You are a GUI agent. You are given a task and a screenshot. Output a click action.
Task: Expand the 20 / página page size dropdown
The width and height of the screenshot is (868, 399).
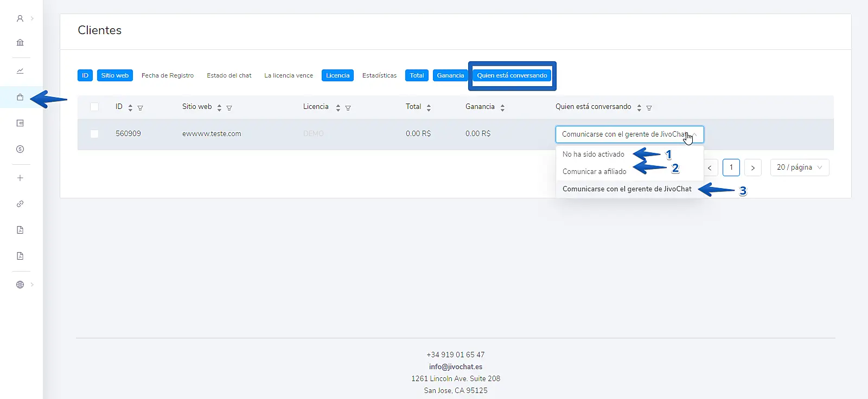pyautogui.click(x=799, y=168)
